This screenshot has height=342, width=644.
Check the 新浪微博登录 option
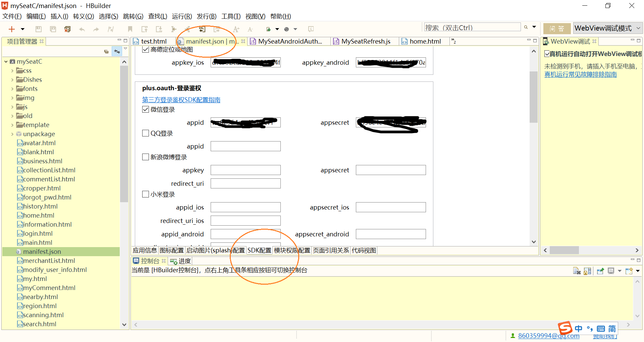point(146,157)
